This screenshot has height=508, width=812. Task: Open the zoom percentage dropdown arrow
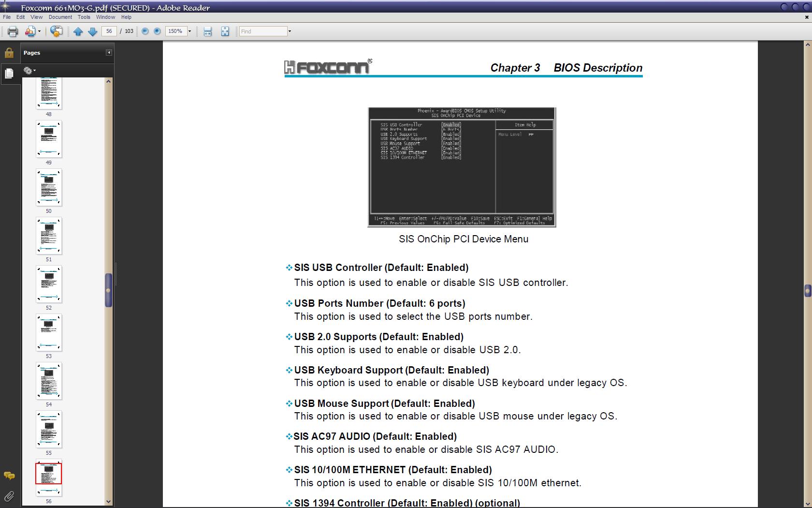[189, 31]
